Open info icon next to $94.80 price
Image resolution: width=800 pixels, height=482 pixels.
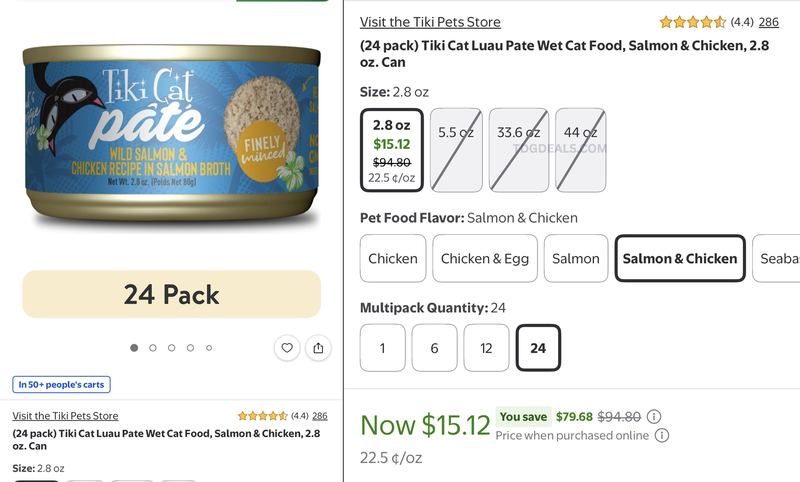[x=654, y=417]
